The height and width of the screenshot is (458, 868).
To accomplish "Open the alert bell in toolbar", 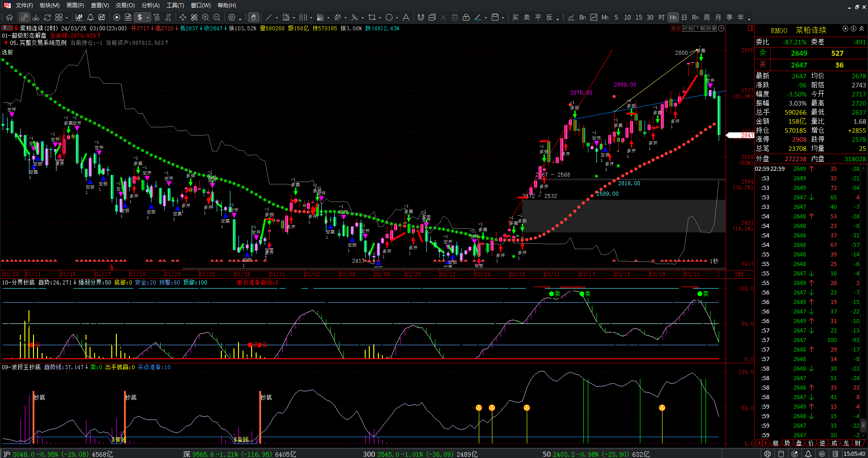I will click(91, 17).
